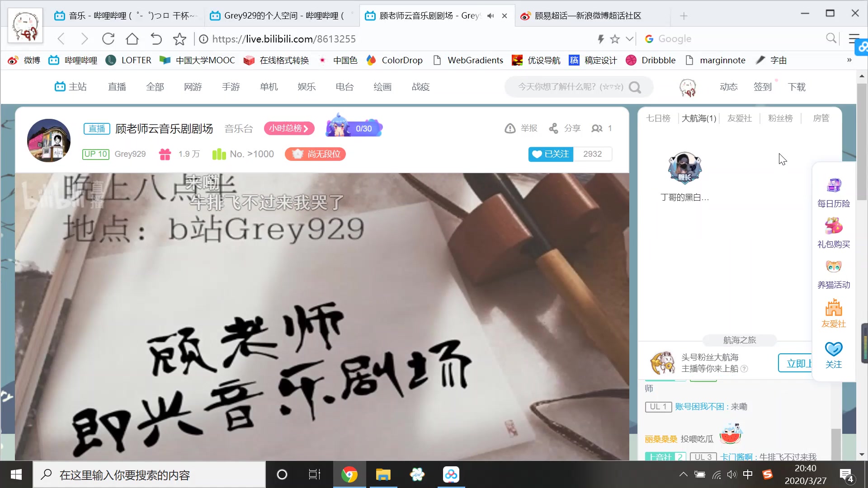Viewport: 868px width, 488px height.
Task: Open Windows Start menu
Action: pos(16,474)
